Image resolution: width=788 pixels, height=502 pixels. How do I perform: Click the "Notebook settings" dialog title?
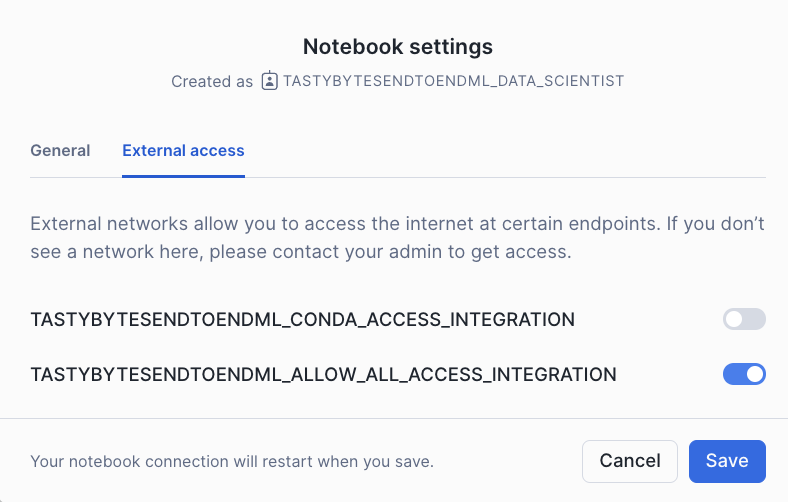point(398,47)
